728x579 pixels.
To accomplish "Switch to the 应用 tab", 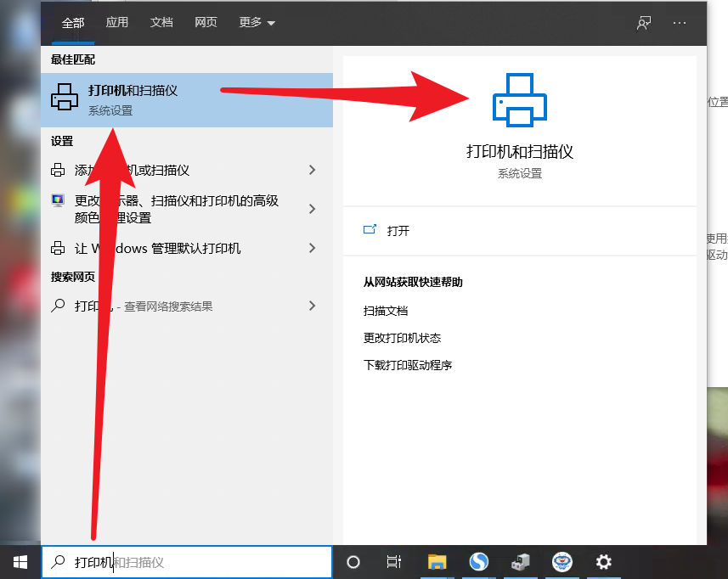I will coord(116,22).
